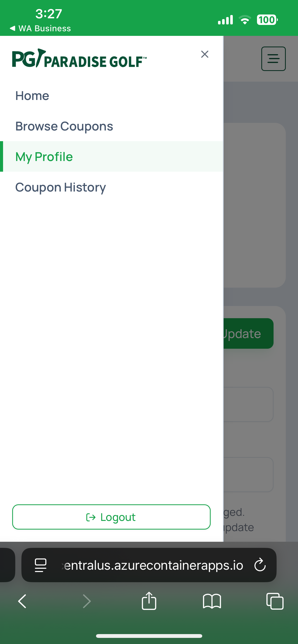Tap the dimmed first input field behind drawer
This screenshot has width=298, height=644.
click(248, 404)
